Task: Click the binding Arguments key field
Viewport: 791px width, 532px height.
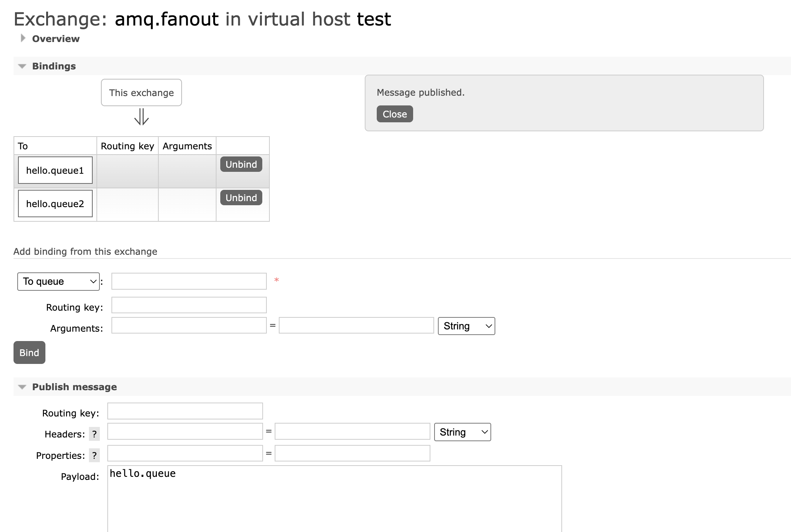Action: [189, 326]
